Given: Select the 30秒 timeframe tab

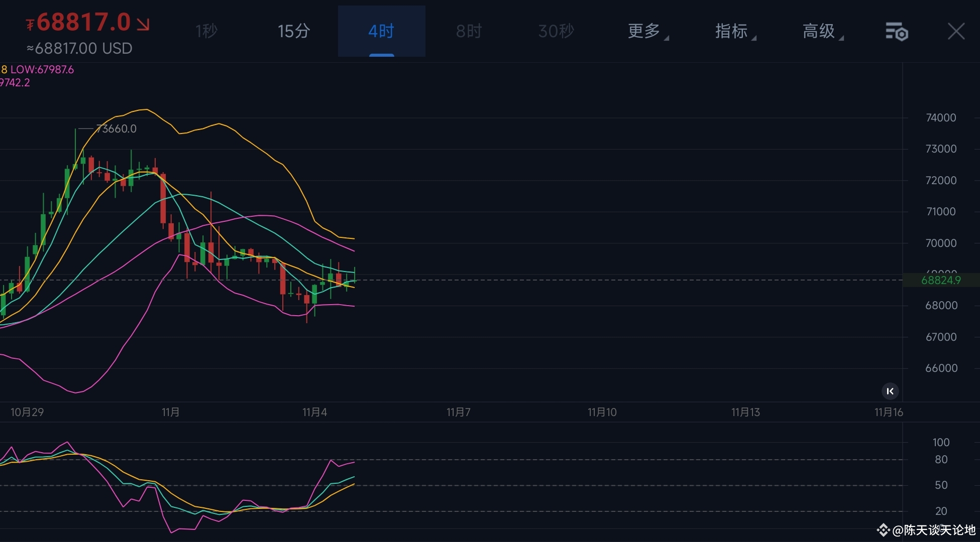Looking at the screenshot, I should click(x=556, y=31).
